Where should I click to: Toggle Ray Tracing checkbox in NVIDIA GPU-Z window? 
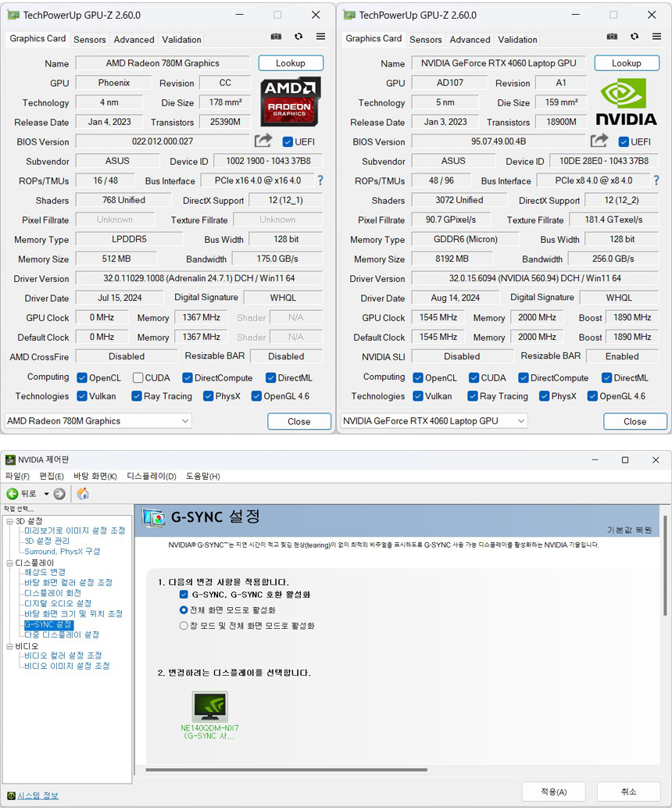(472, 396)
